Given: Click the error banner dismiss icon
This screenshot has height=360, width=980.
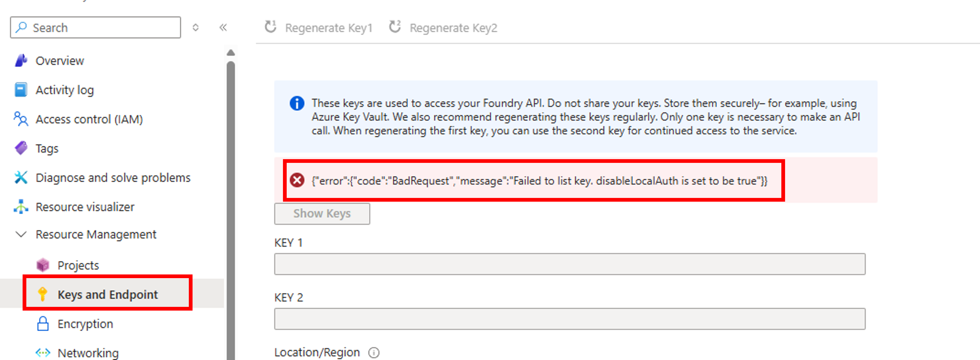Looking at the screenshot, I should click(x=298, y=180).
